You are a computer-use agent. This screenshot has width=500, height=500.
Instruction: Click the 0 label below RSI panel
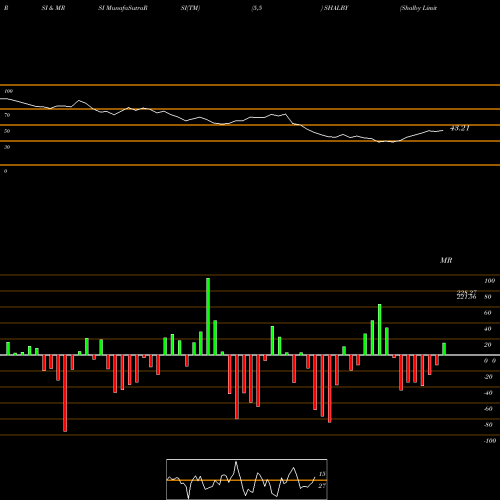pos(5,171)
